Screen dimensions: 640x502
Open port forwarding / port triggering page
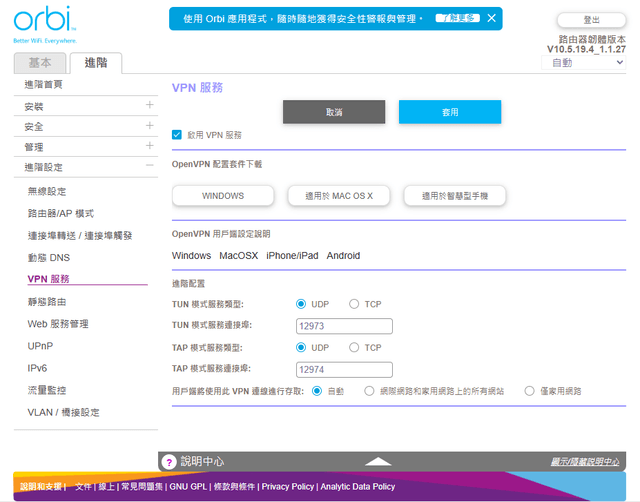pos(80,235)
